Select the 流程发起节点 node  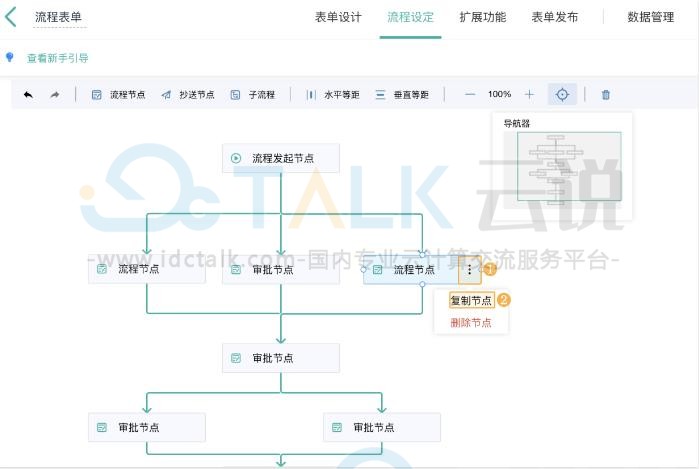click(281, 158)
